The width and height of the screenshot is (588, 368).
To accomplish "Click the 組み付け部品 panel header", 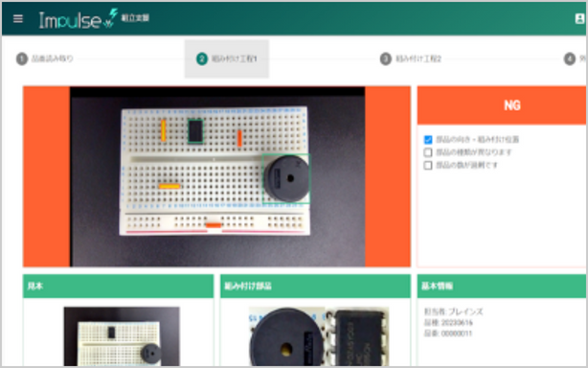I will click(315, 287).
